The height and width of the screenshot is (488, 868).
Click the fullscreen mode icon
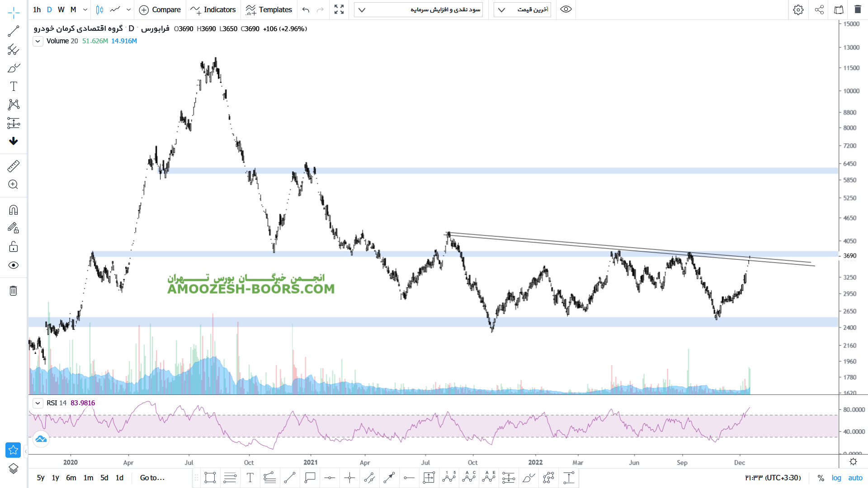point(339,9)
